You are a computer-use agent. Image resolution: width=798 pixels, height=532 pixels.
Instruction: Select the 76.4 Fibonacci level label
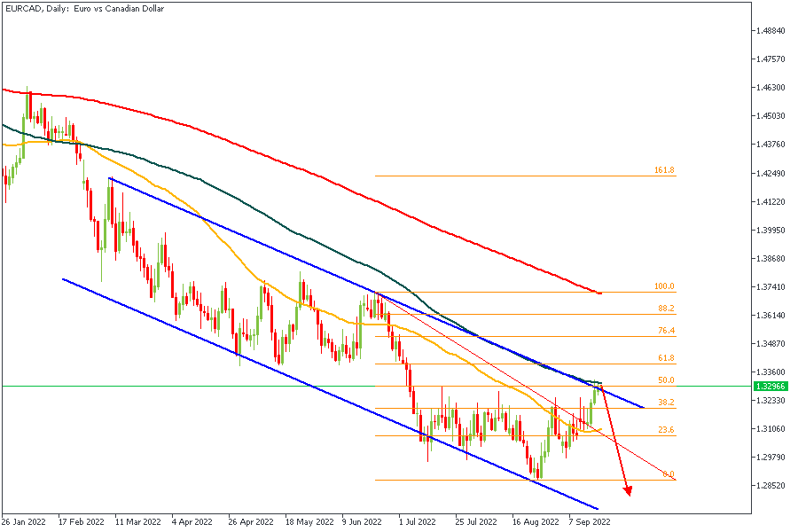click(x=665, y=331)
